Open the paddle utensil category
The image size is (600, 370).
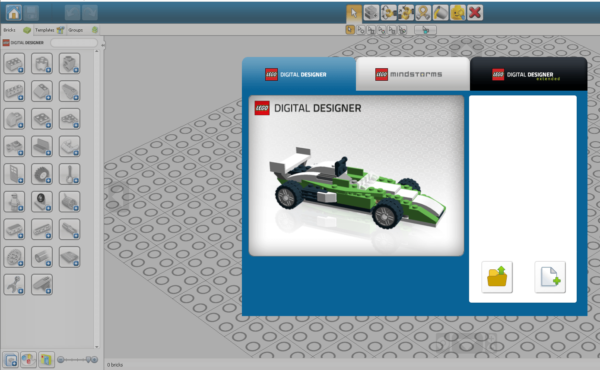click(69, 174)
